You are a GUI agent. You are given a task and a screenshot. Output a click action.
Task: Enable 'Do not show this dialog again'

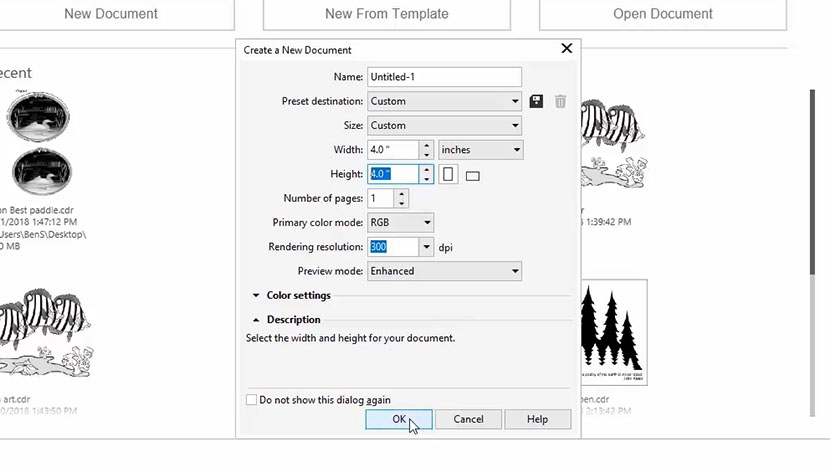click(252, 400)
